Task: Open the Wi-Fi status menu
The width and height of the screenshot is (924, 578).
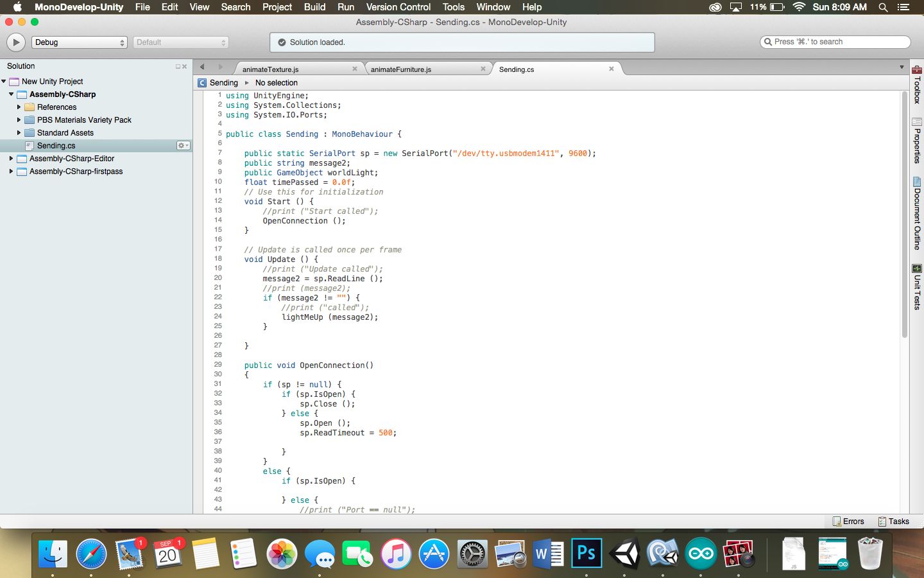Action: 799,7
